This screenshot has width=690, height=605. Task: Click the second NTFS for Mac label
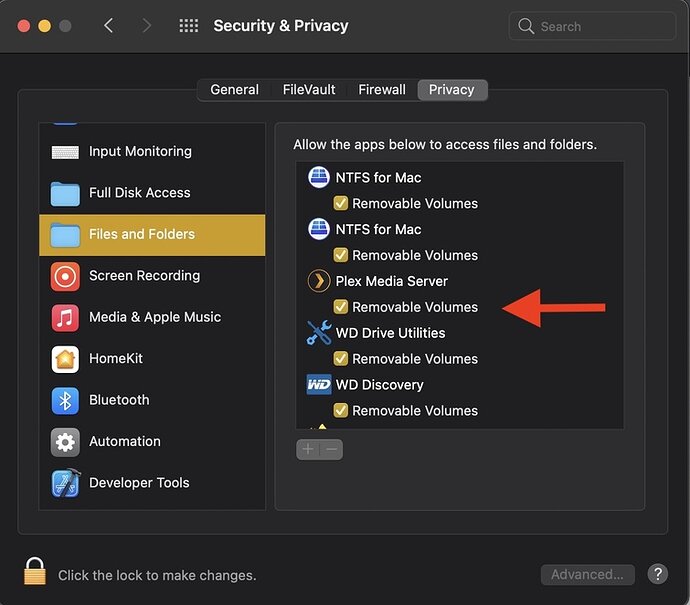point(378,230)
